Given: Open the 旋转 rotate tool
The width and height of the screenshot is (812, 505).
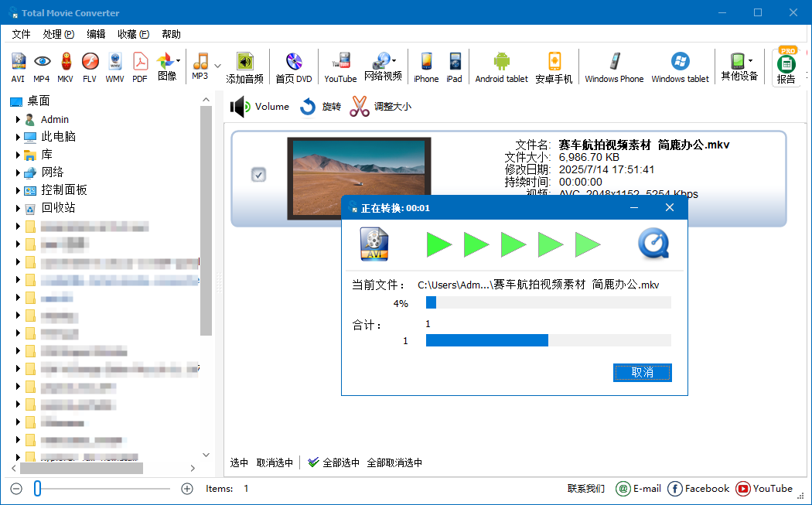Looking at the screenshot, I should [320, 106].
